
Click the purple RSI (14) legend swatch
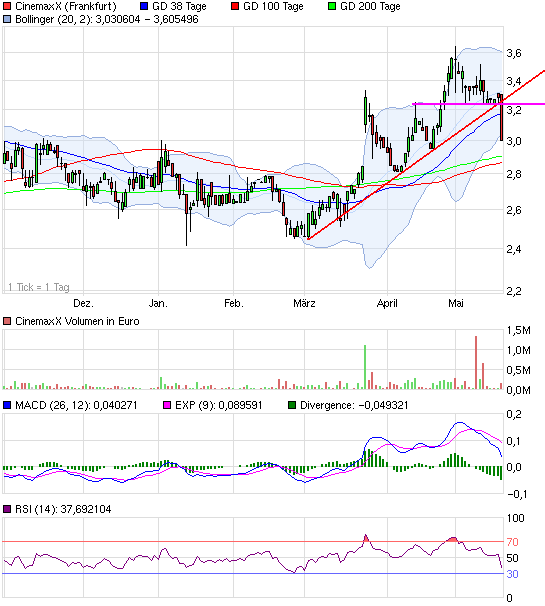pos(7,509)
